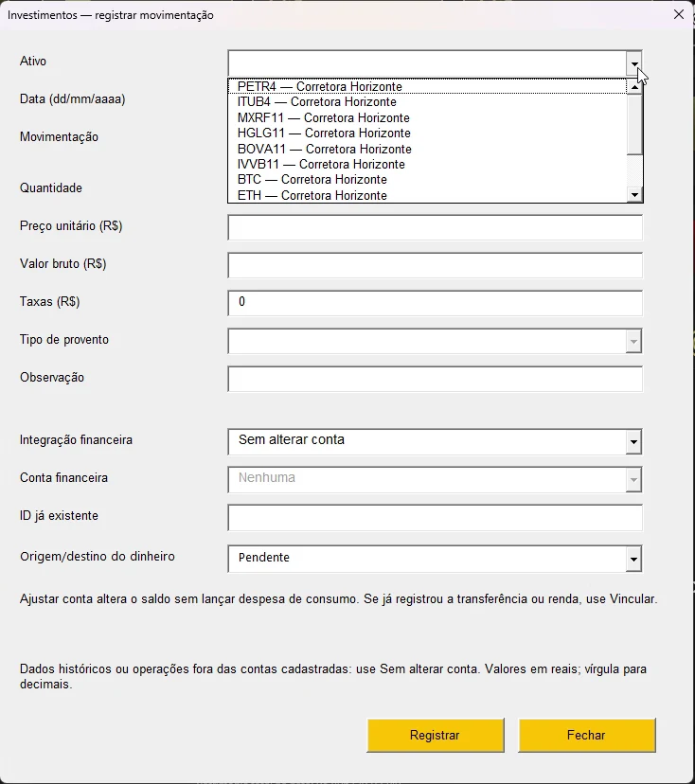Focus the Preço unitário (R$) field
This screenshot has width=695, height=784.
[435, 227]
